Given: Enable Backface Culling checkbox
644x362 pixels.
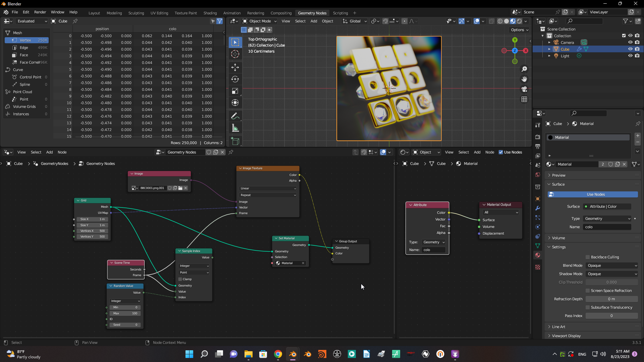Looking at the screenshot, I should 588,257.
